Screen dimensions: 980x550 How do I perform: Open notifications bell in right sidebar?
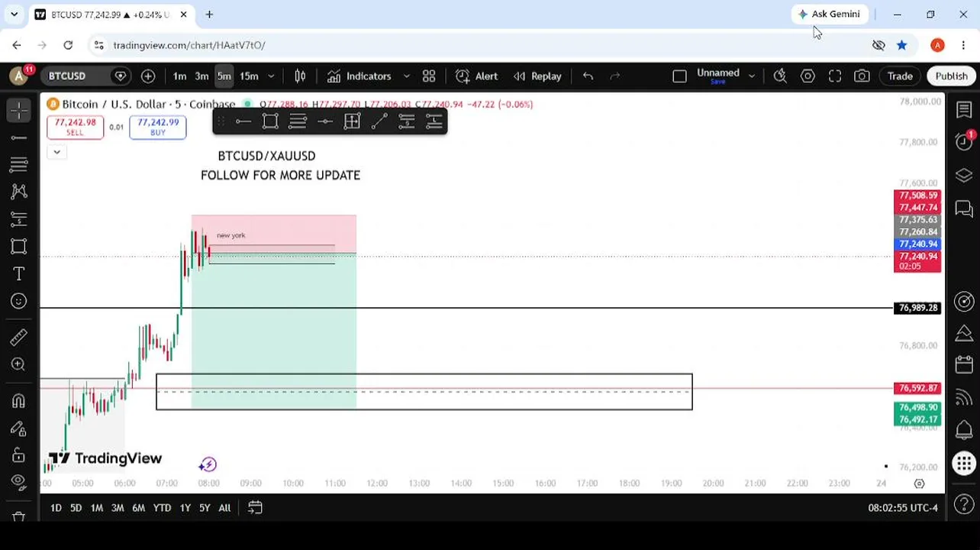964,429
